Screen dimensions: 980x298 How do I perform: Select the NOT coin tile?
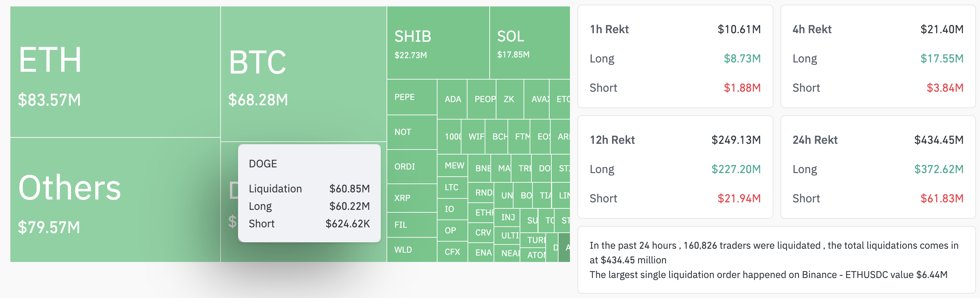(411, 132)
